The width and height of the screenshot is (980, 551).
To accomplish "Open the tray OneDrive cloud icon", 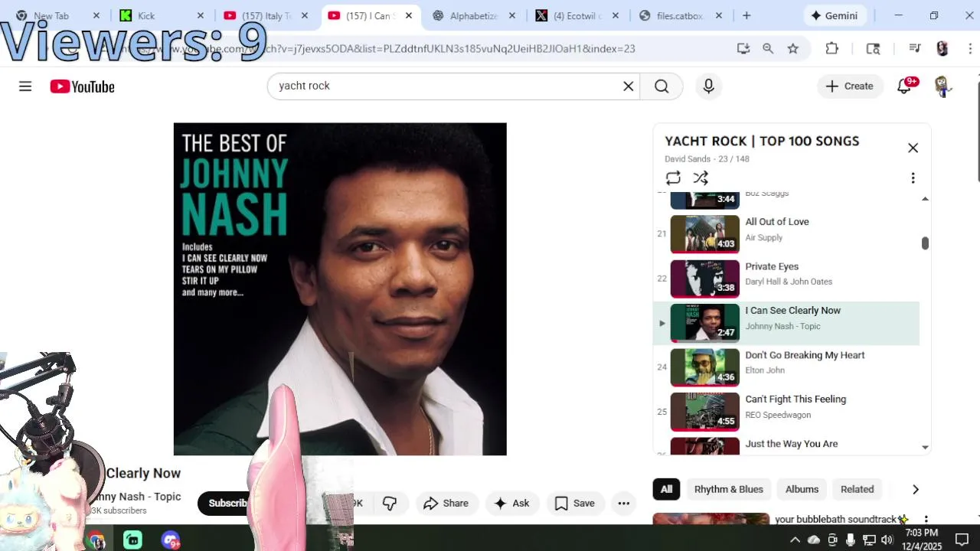I will coord(814,540).
